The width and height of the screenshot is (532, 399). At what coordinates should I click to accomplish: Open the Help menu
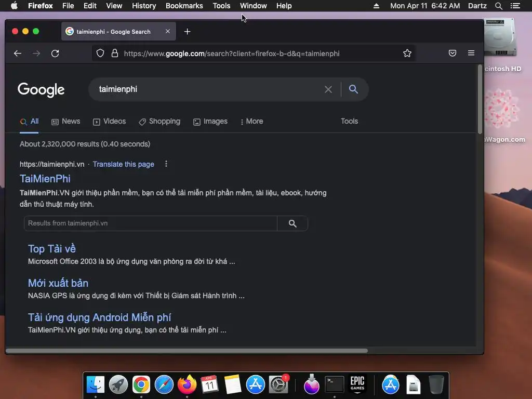pos(284,6)
